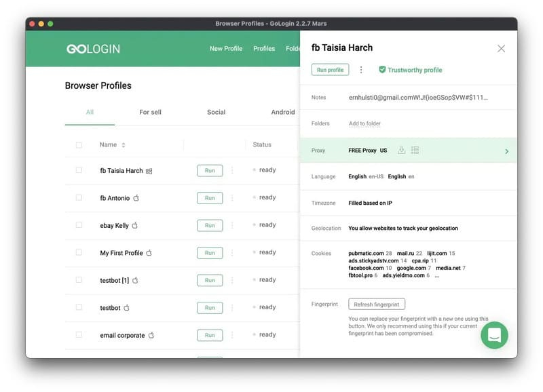Click the Trustworthy profile shield icon

(x=382, y=70)
